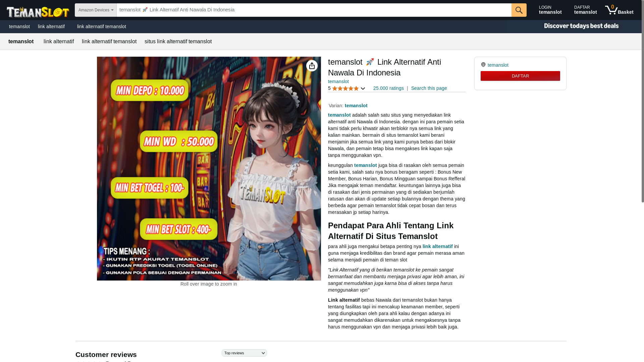Viewport: 644px width, 362px height.
Task: Select 'link alternatif temanslot' in the sub navigation
Action: [x=109, y=42]
